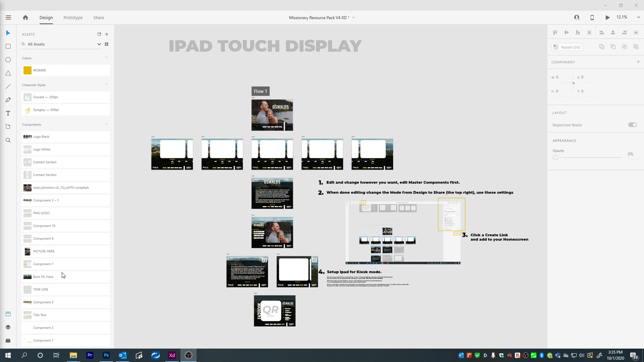Select the Artboard tool
The height and width of the screenshot is (362, 644).
(8, 127)
